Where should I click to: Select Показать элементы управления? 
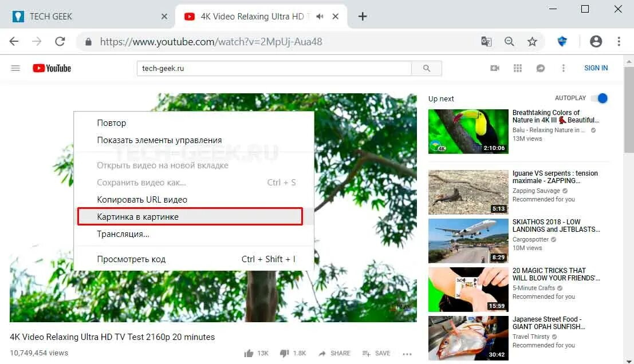[x=194, y=140]
